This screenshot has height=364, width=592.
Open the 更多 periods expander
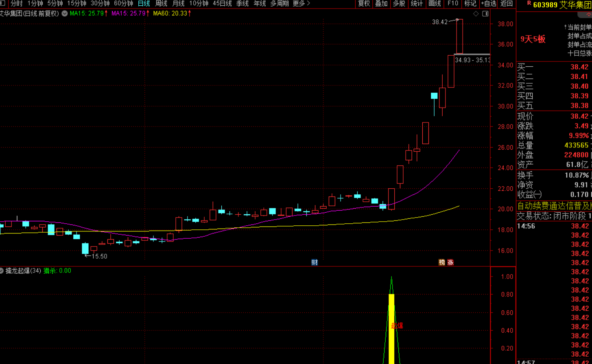pos(301,4)
